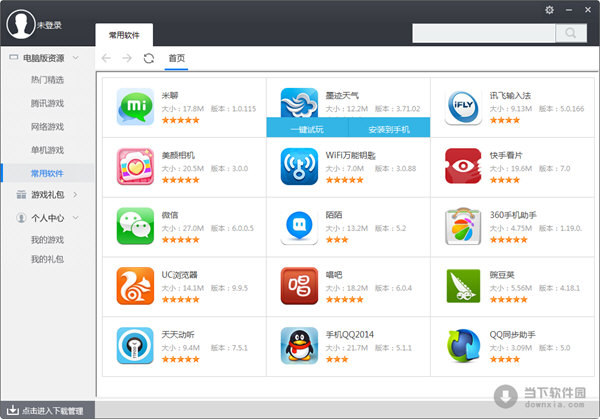The height and width of the screenshot is (419, 600).
Task: Click the 游戏礼包 gift icon
Action: click(21, 195)
